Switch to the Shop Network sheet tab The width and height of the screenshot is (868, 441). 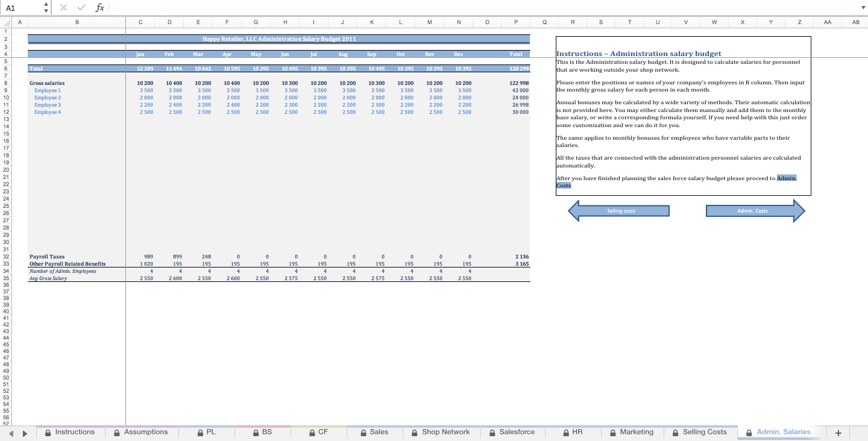coord(445,432)
